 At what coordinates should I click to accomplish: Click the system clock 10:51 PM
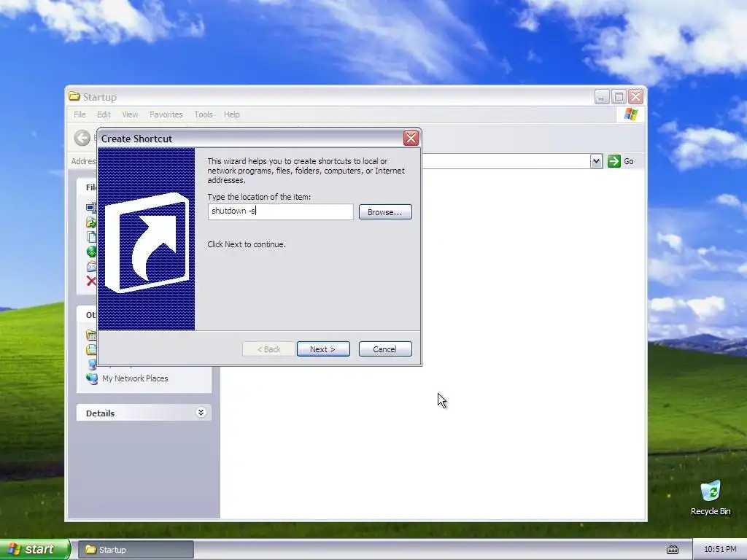[x=720, y=550]
